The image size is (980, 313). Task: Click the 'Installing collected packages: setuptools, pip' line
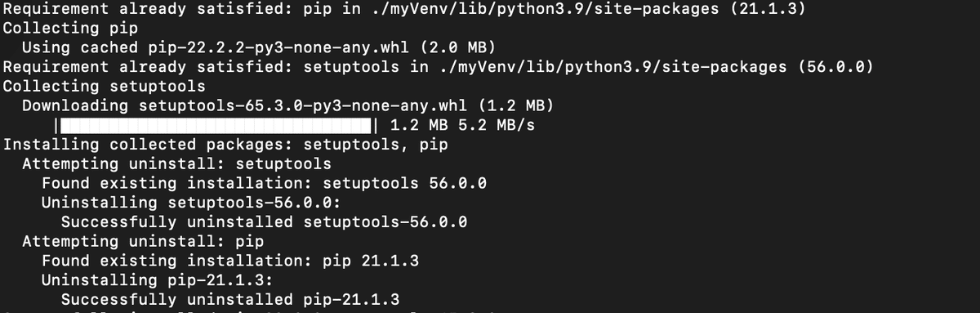225,145
